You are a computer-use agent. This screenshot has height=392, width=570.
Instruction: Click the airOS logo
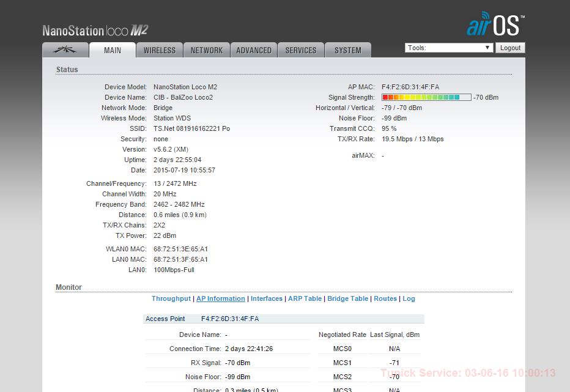pos(496,24)
